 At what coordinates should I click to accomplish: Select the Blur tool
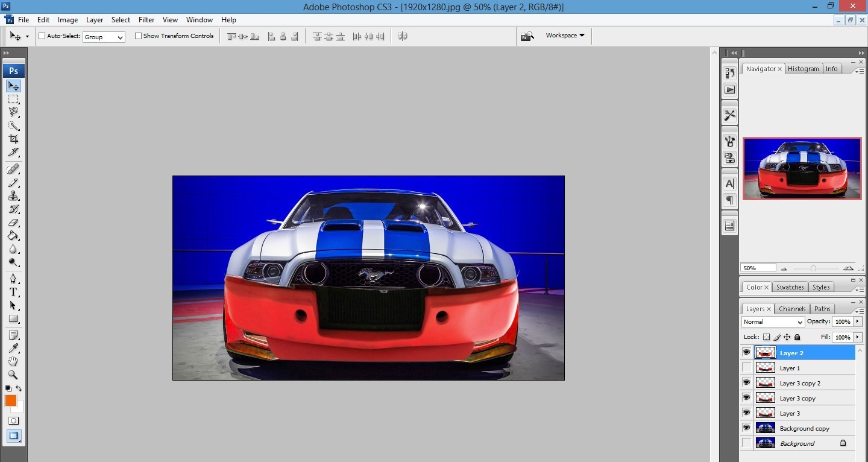point(13,248)
